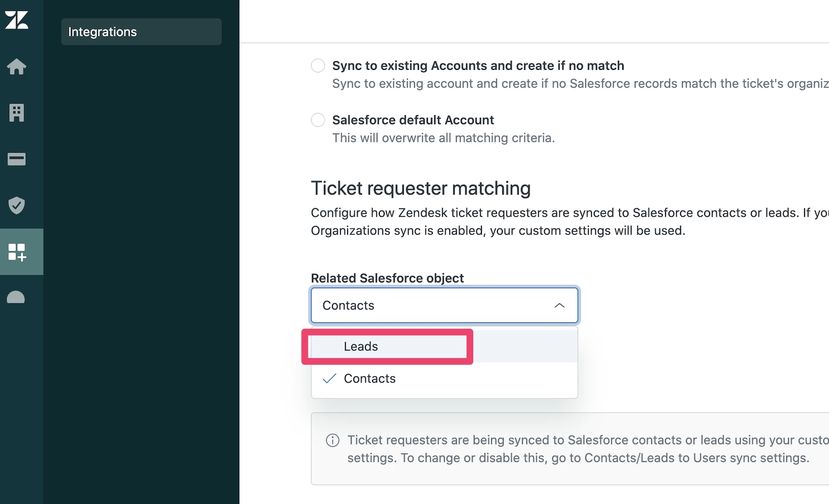This screenshot has width=829, height=504.
Task: Click the Related Salesforce object combo box
Action: point(434,305)
